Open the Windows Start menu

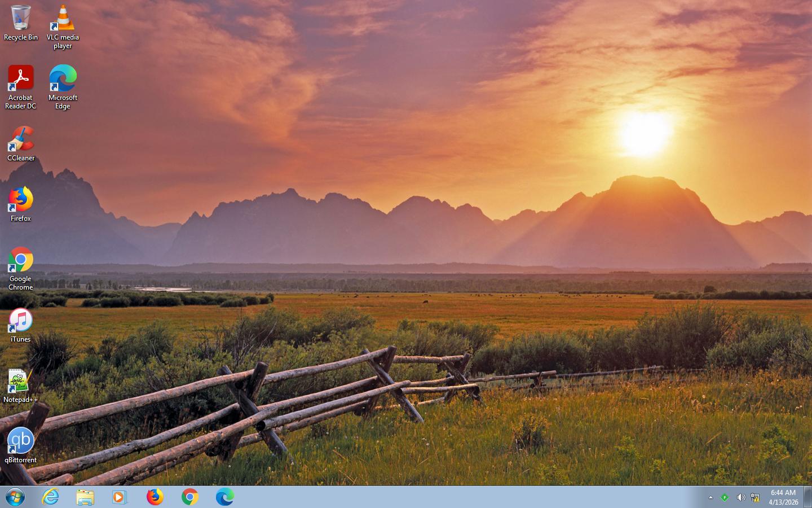tap(15, 497)
